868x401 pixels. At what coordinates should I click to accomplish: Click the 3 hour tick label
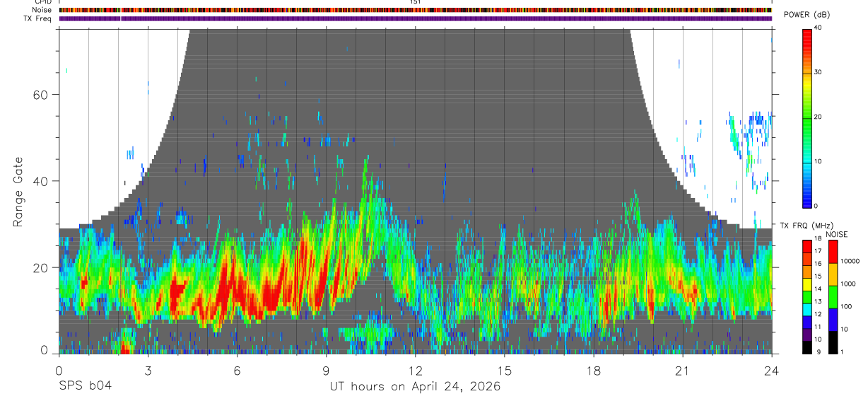tap(148, 371)
